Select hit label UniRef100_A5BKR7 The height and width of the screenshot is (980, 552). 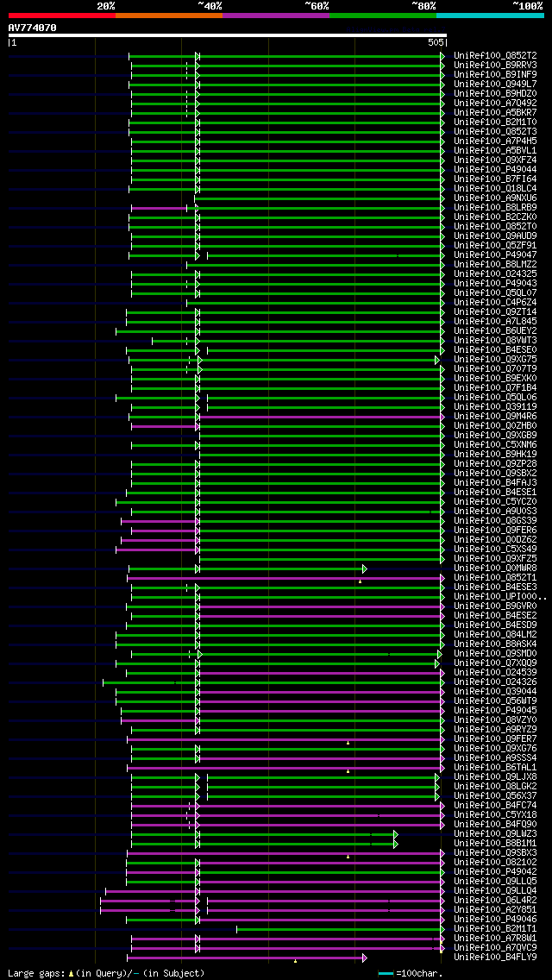point(495,112)
